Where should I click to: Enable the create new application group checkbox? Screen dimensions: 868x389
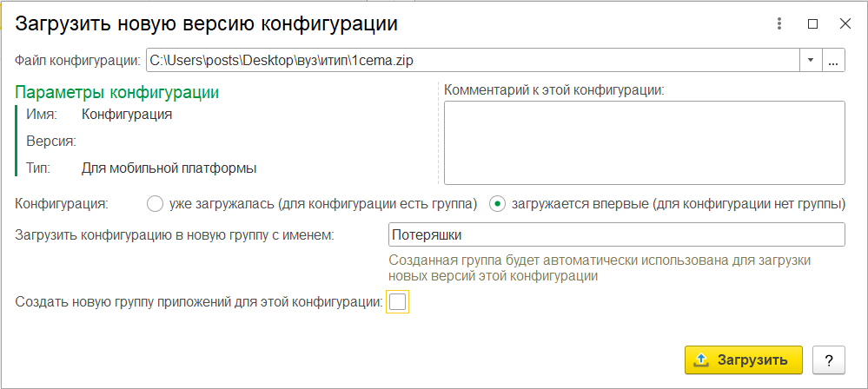point(397,302)
